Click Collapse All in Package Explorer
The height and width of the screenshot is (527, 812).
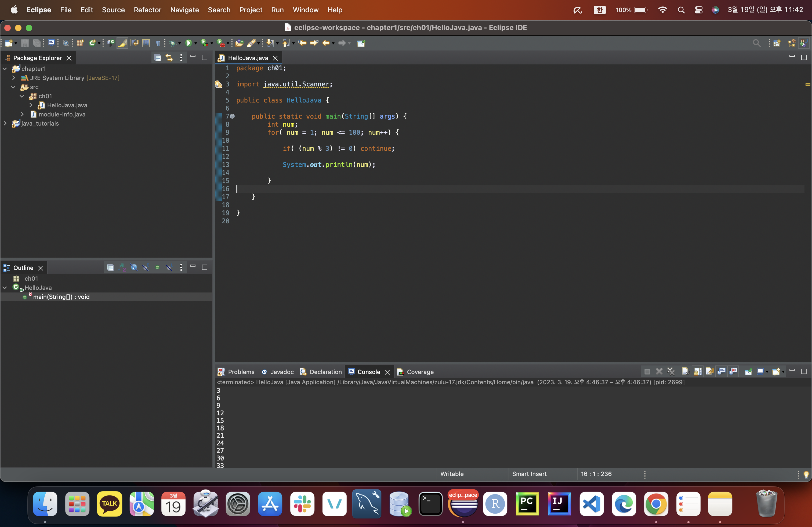157,58
